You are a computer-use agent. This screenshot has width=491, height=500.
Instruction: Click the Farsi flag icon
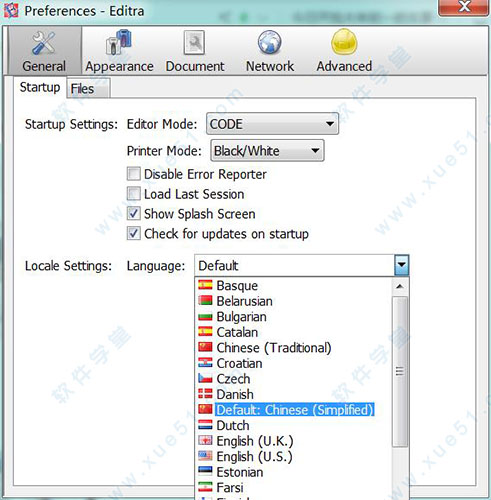click(205, 487)
